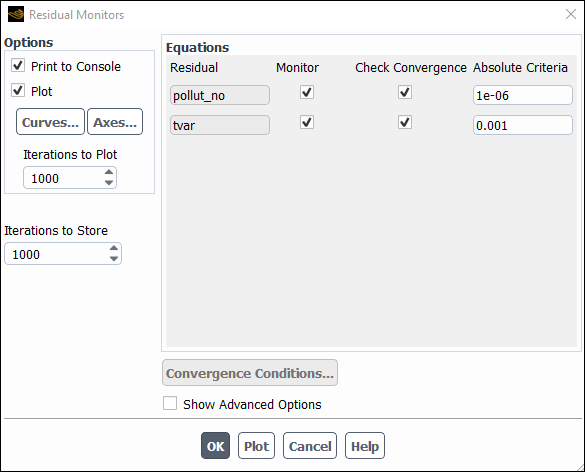The image size is (585, 472).
Task: Increase Iterations to Plot with up arrow
Action: pos(109,172)
